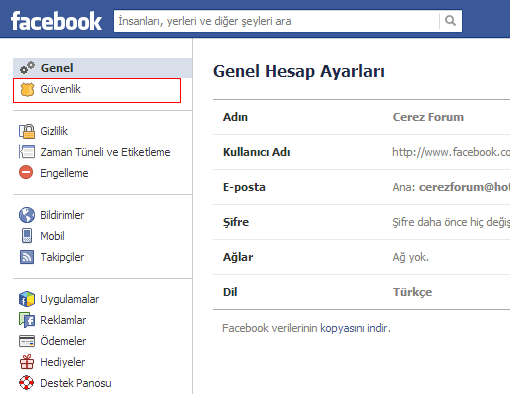The image size is (510, 394).
Task: Click the Dil row label
Action: pos(230,292)
